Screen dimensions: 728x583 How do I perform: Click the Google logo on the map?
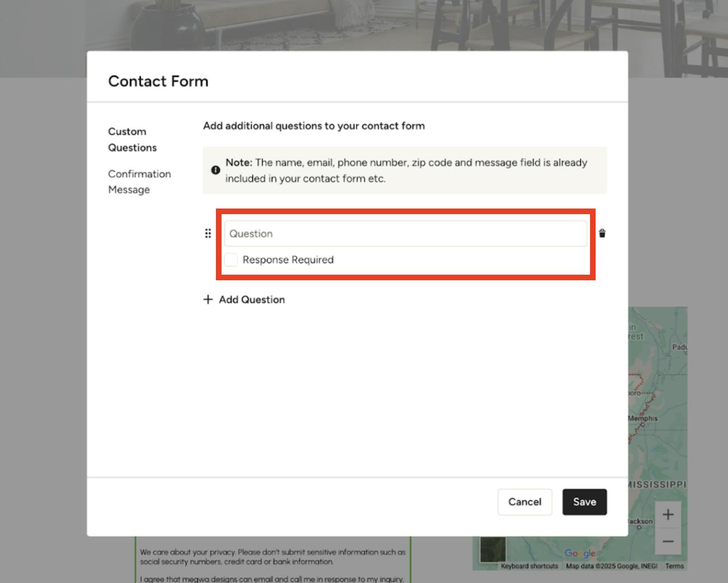tap(580, 553)
